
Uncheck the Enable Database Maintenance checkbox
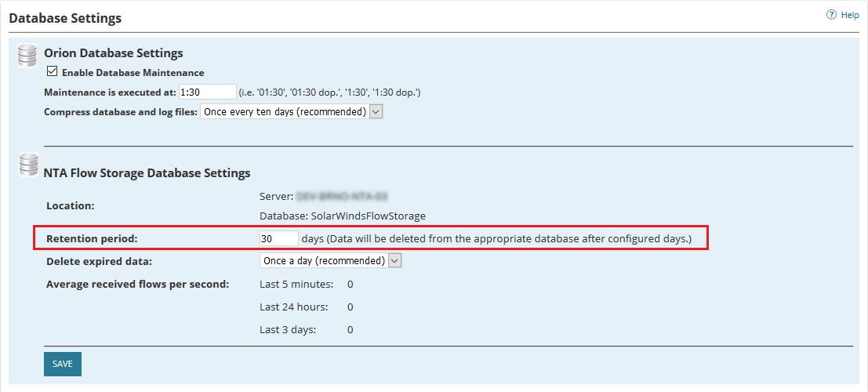click(53, 72)
